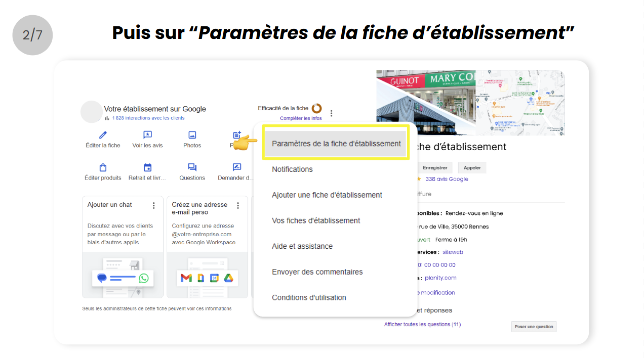This screenshot has width=644, height=360.
Task: Choose Ajouter une fiche d'établissement
Action: pyautogui.click(x=327, y=195)
